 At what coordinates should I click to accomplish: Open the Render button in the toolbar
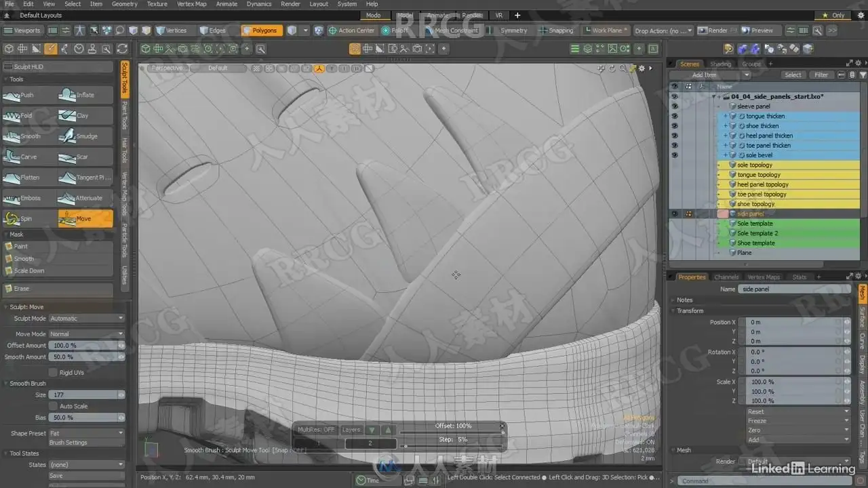click(713, 30)
